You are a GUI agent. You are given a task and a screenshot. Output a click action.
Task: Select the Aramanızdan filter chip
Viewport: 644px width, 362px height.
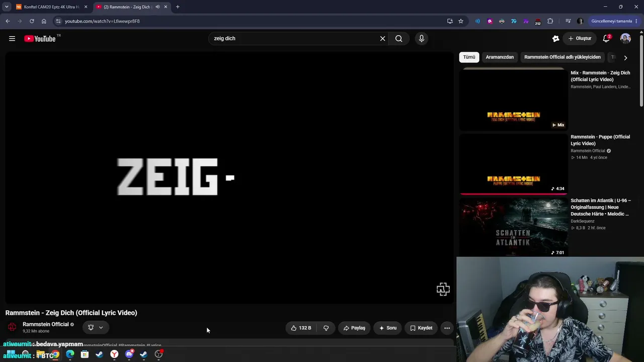(500, 57)
